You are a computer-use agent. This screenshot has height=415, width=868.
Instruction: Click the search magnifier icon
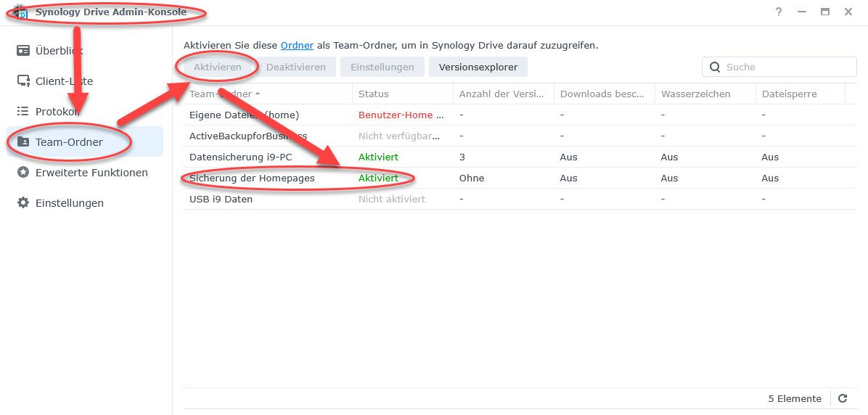click(x=715, y=67)
